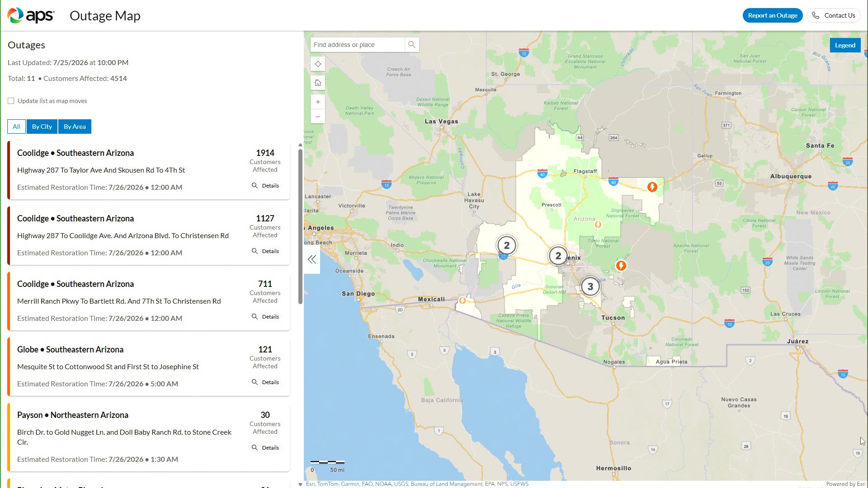Screen dimensions: 868x488
Task: Click the Powered by Esri link
Action: [845, 484]
